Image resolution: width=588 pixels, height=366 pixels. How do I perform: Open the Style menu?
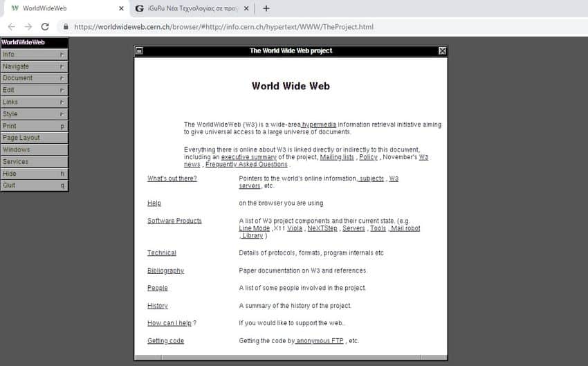(x=34, y=114)
